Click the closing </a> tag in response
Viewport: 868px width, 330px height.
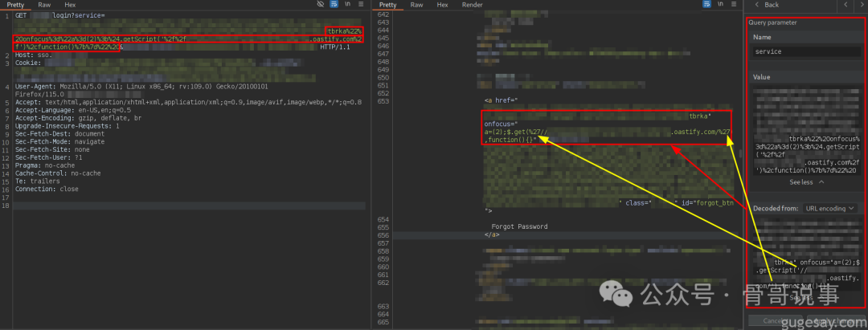492,235
